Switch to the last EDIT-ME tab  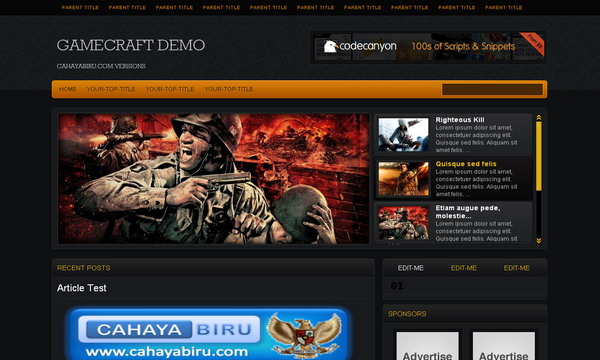click(x=517, y=268)
